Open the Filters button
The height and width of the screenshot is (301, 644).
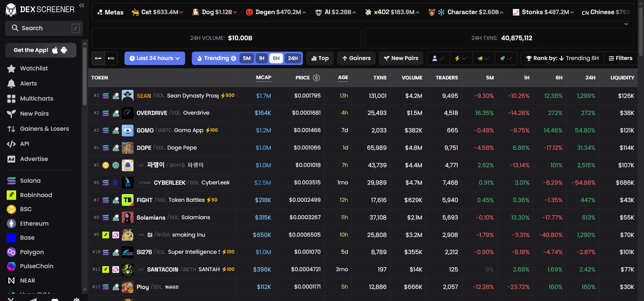(x=621, y=58)
